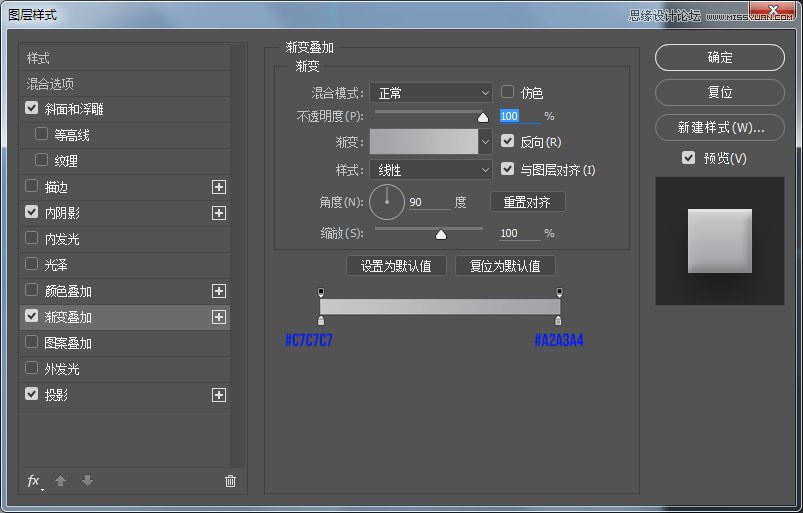The image size is (803, 513).
Task: Uncheck 斜面和浮雕 checkbox
Action: point(31,108)
